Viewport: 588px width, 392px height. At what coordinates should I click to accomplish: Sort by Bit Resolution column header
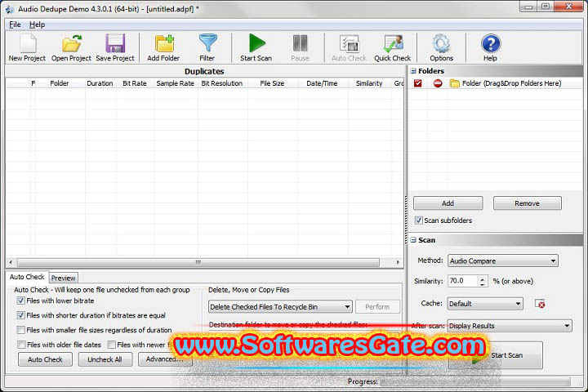(x=222, y=83)
